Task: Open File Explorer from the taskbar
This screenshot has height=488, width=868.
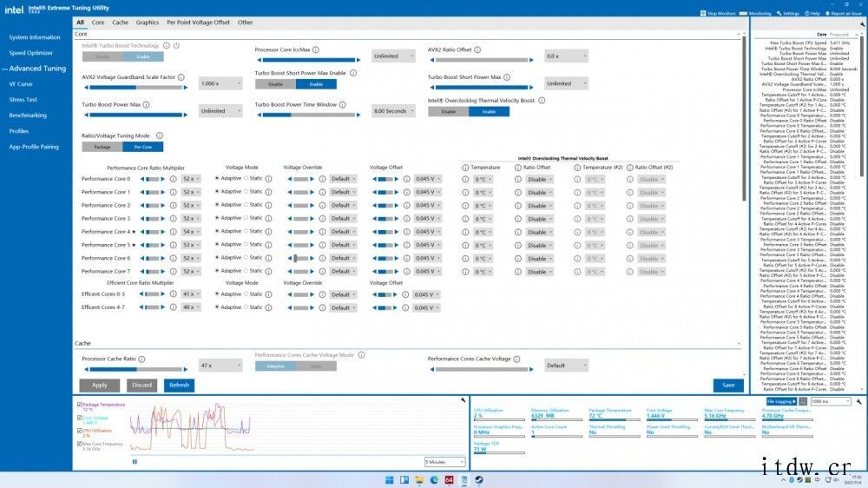Action: pos(419,479)
